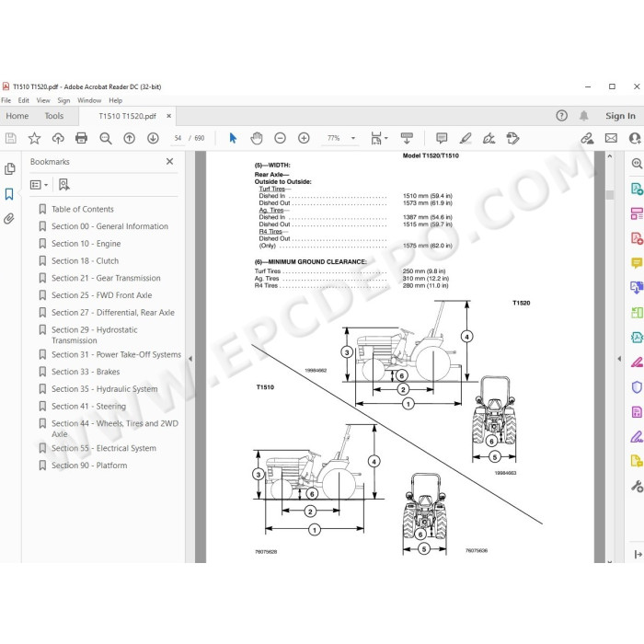Open the File menu

(6, 100)
